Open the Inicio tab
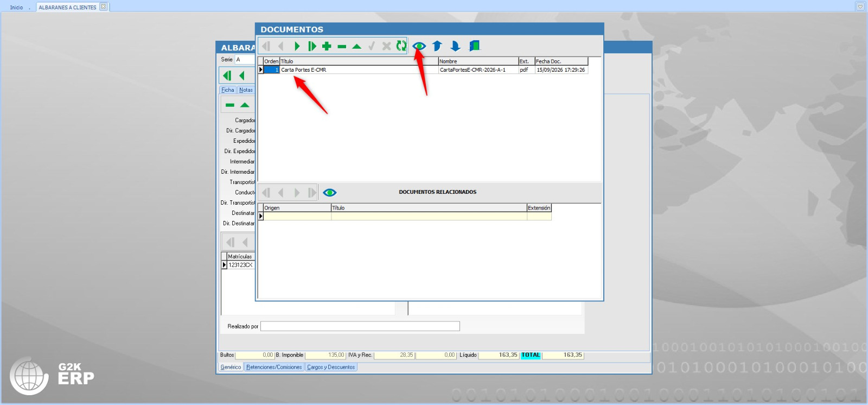Image resolution: width=868 pixels, height=405 pixels. coord(16,8)
